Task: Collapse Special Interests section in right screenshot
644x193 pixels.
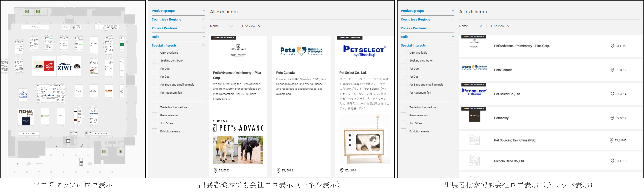Action: tap(453, 45)
